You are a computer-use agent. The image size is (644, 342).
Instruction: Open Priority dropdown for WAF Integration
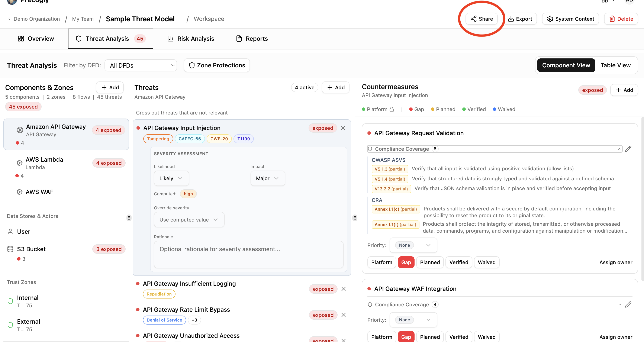[x=413, y=320]
